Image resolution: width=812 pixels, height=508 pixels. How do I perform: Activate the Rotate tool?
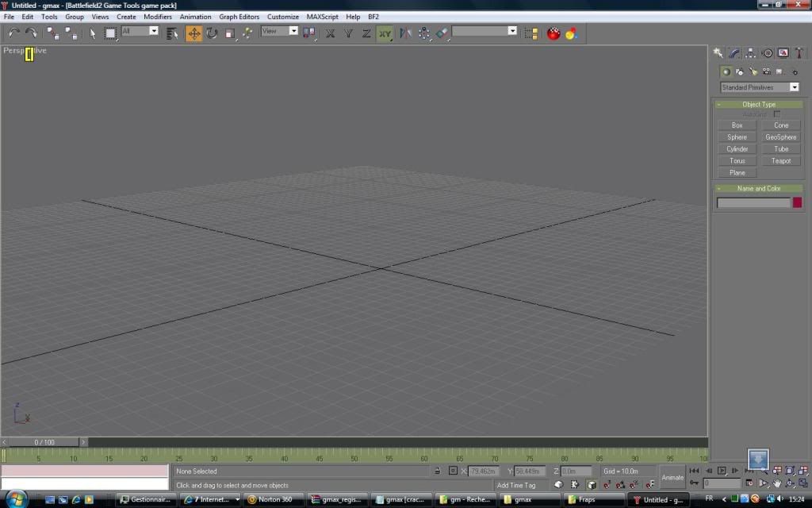click(212, 33)
